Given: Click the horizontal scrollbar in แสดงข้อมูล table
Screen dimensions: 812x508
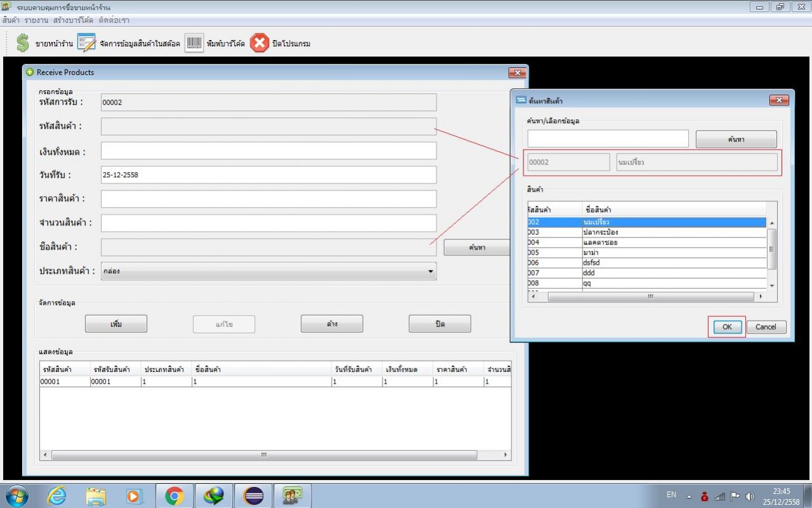Looking at the screenshot, I should [264, 455].
